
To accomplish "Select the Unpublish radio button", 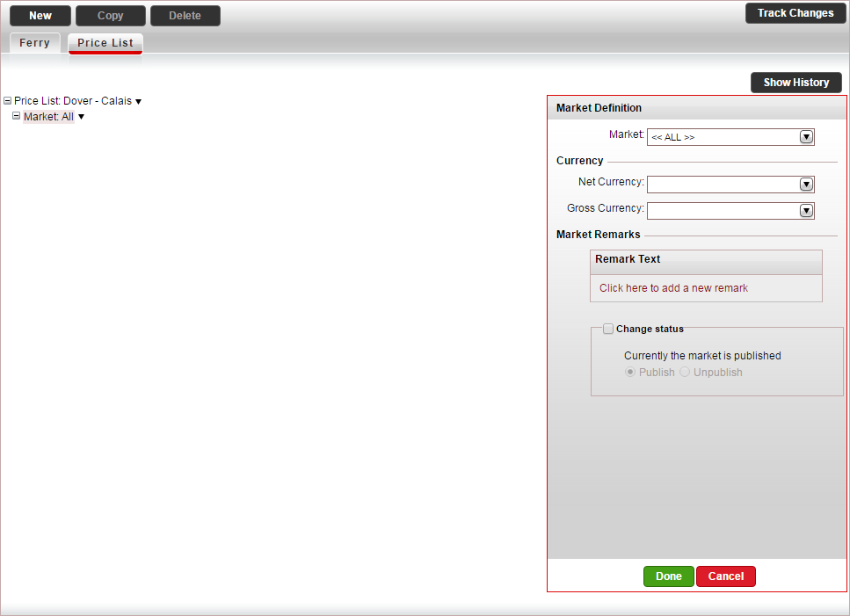I will 685,373.
